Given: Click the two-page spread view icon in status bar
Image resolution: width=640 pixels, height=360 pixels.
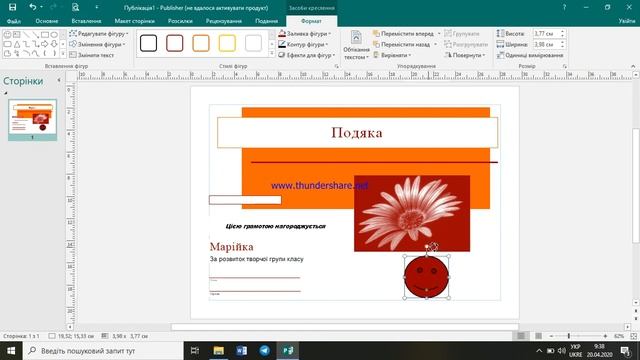Looking at the screenshot, I should click(x=538, y=336).
